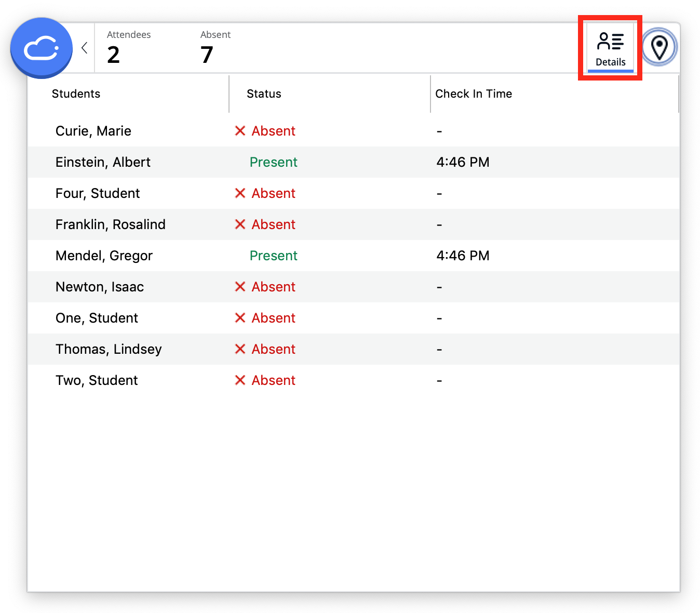The width and height of the screenshot is (700, 613).
Task: Expand the Students column header
Action: [76, 94]
